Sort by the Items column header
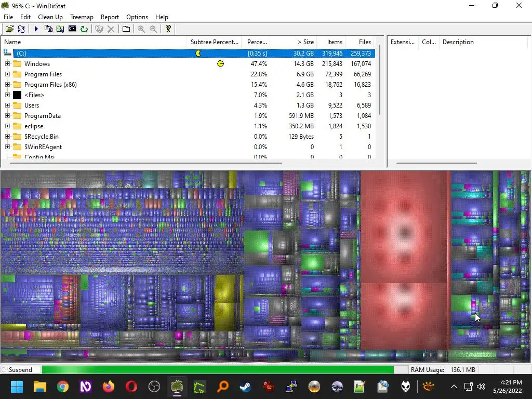The width and height of the screenshot is (532, 399). click(331, 42)
